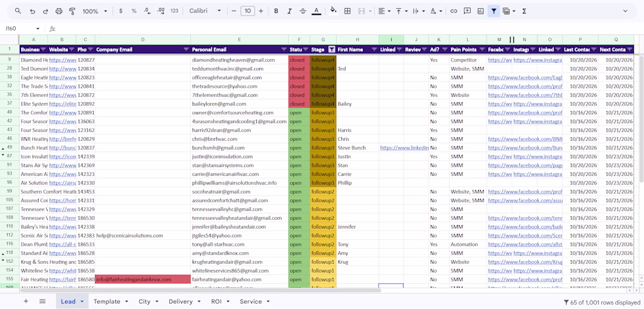Decrease font size with the minus button
Viewport: 644px width, 309px height.
(x=234, y=11)
